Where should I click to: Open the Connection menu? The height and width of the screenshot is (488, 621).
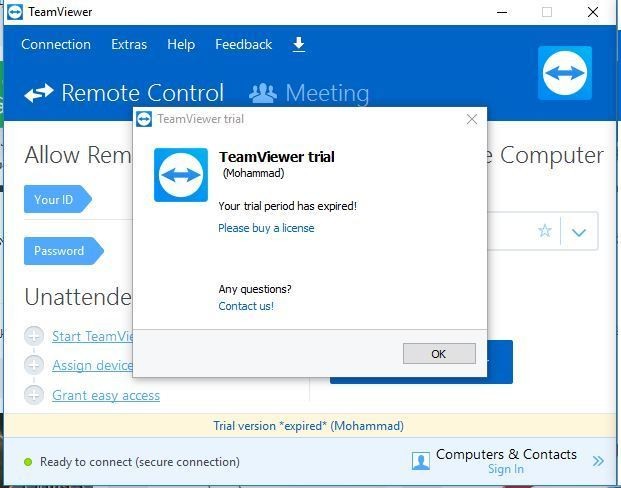point(56,44)
